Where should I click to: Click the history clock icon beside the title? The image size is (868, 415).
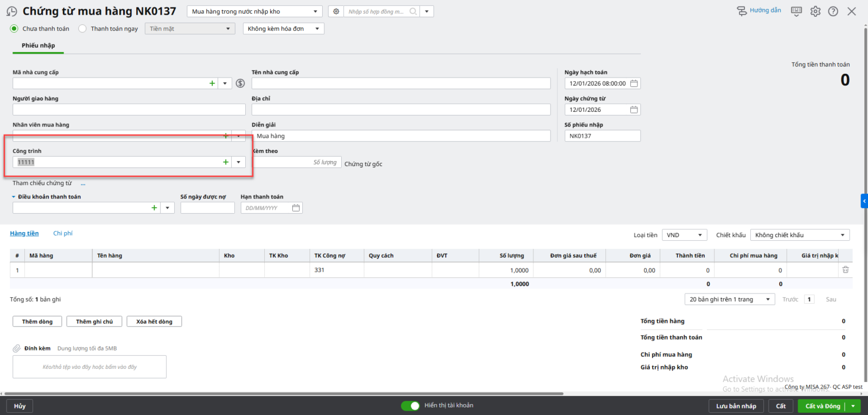(x=11, y=11)
